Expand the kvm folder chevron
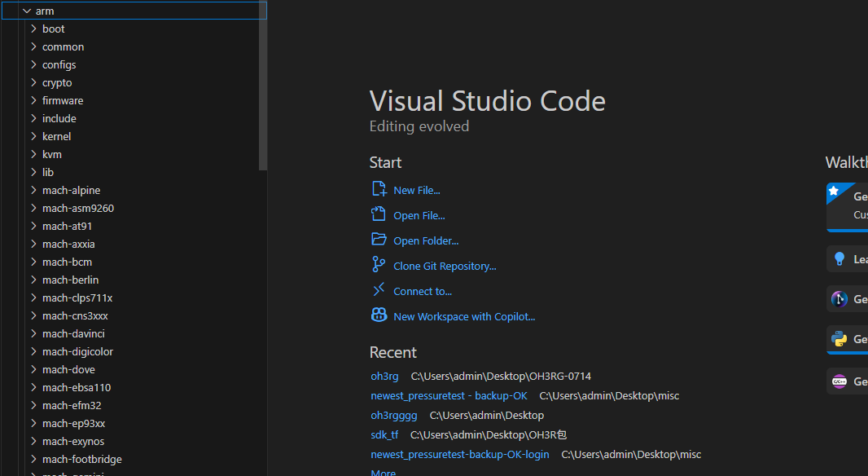Viewport: 868px width, 476px height. [x=33, y=154]
